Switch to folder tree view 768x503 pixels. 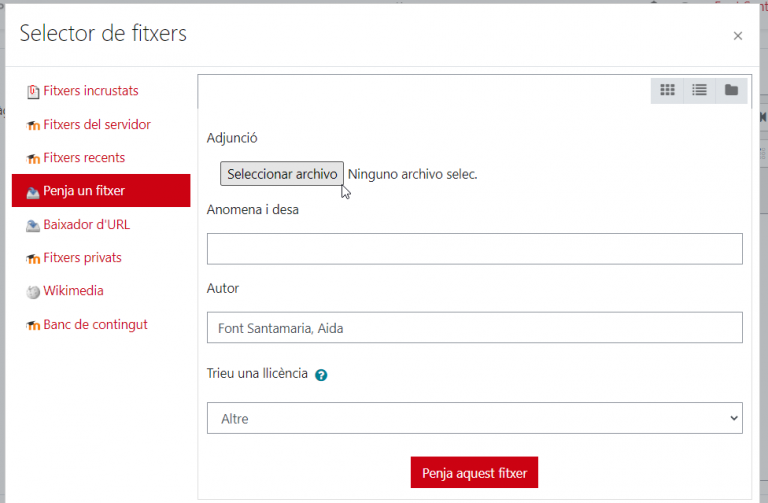coord(731,90)
